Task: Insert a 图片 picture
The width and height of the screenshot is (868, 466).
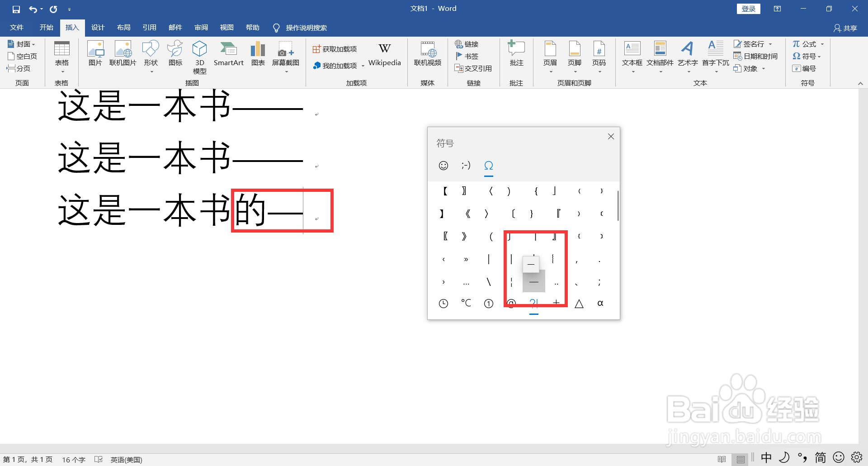Action: (x=95, y=53)
